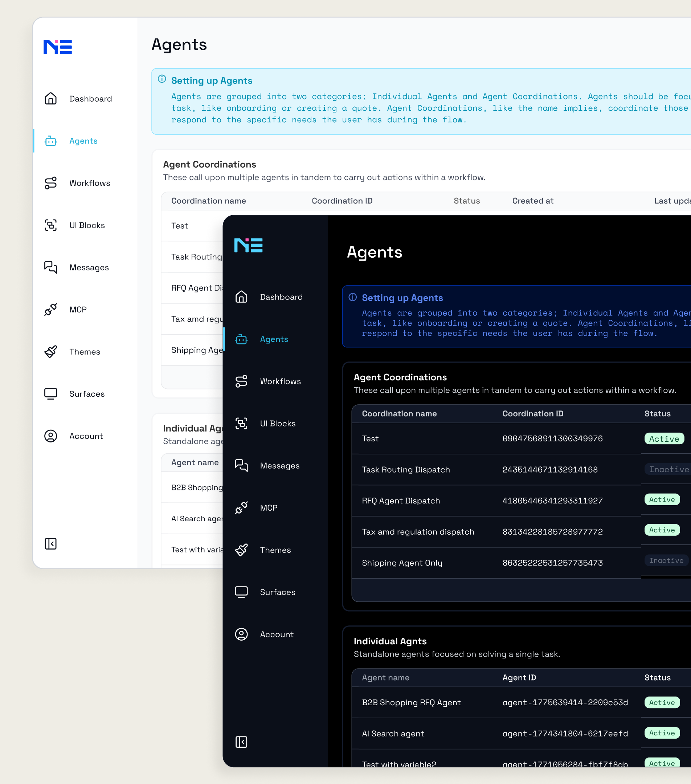Open UI Blocks icon in light window
The height and width of the screenshot is (784, 691).
[50, 225]
